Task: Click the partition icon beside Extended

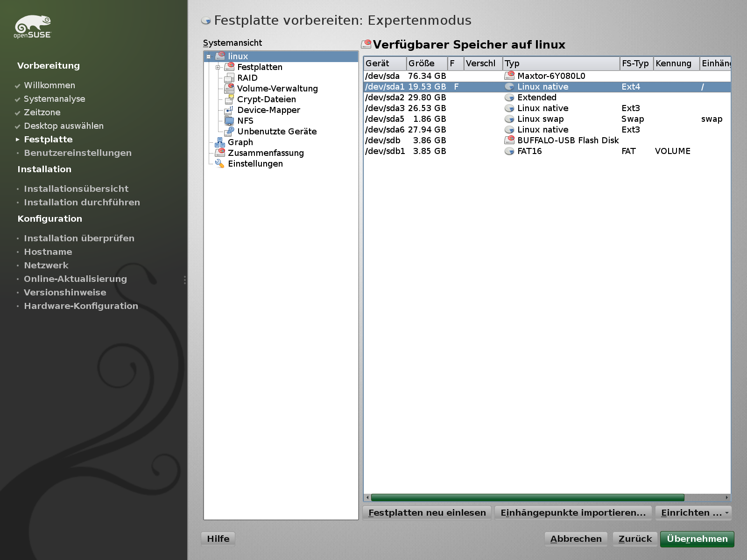Action: tap(509, 97)
